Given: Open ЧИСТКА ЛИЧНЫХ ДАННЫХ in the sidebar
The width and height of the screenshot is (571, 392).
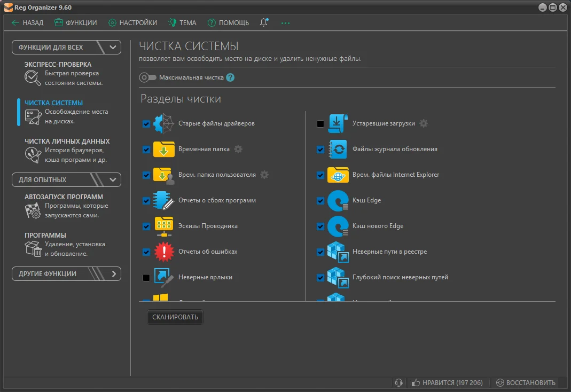Looking at the screenshot, I should click(x=67, y=142).
